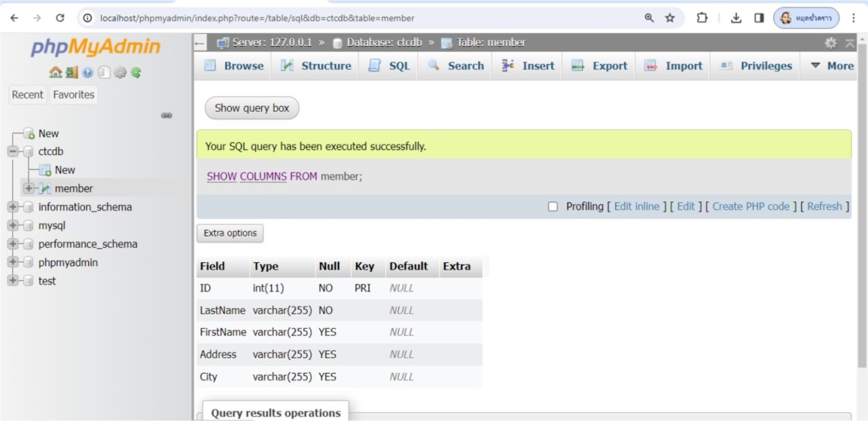
Task: Enable the Profiling checkbox
Action: click(553, 207)
